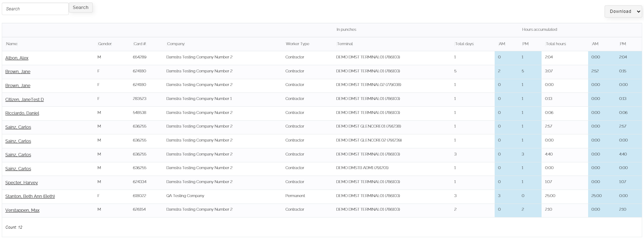The image size is (644, 239).
Task: Click total hours value 25:00
Action: coord(550,196)
